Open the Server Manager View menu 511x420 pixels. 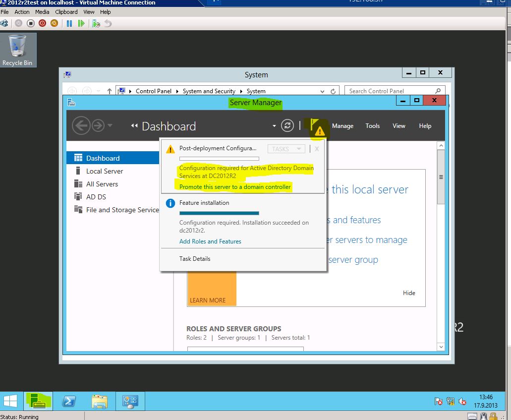pos(398,126)
